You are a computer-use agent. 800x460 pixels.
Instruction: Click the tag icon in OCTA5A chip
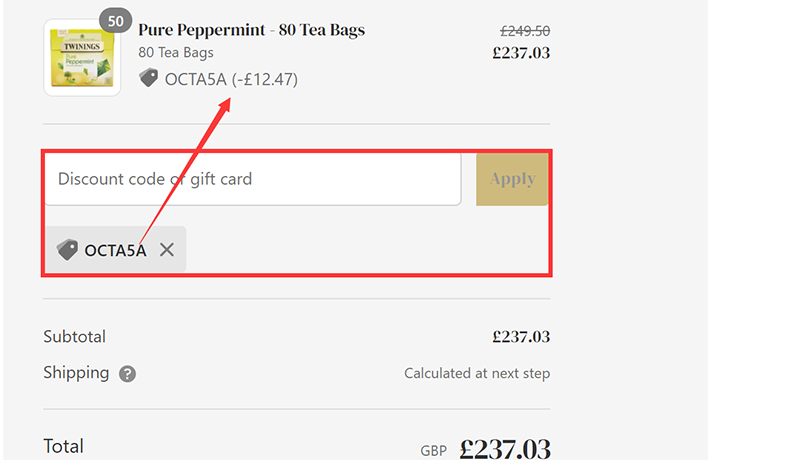67,250
